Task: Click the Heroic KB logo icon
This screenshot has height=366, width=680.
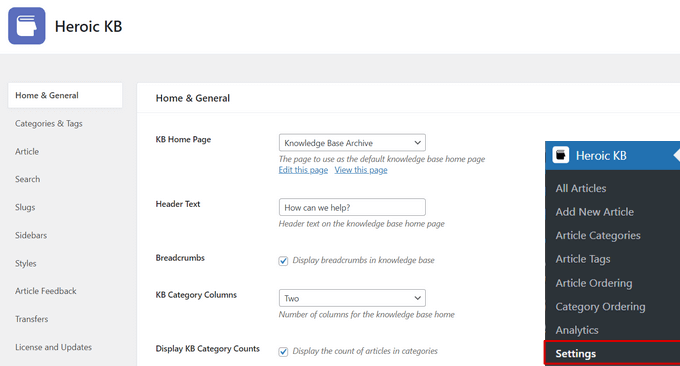Action: coord(26,26)
